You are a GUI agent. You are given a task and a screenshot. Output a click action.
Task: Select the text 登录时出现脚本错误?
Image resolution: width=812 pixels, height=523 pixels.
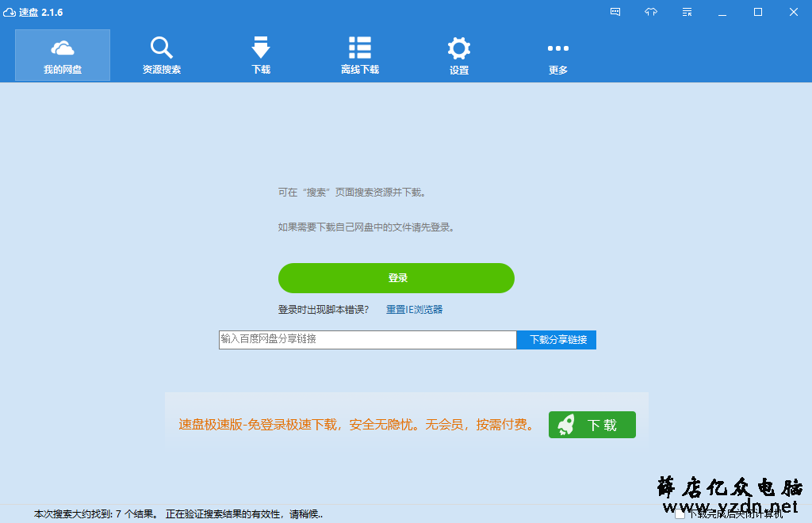[x=324, y=309]
